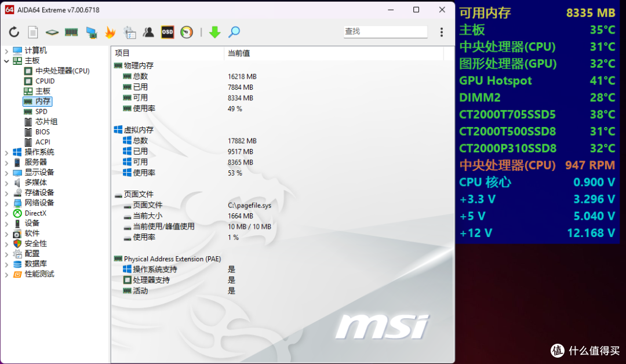This screenshot has width=626, height=364.
Task: Select the 16218 MB total memory value
Action: point(242,77)
